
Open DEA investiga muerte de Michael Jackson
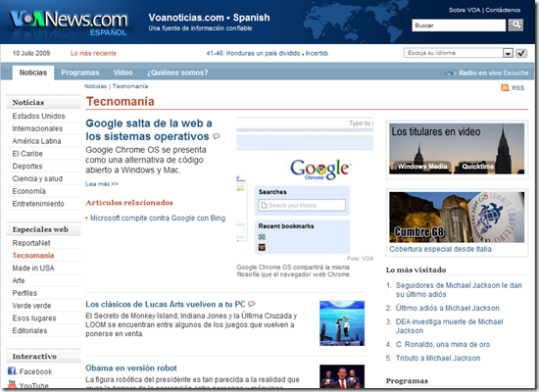coord(449,326)
